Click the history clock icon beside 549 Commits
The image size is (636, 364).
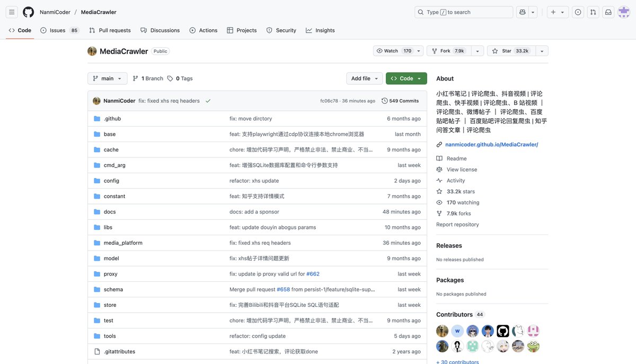[x=385, y=101]
